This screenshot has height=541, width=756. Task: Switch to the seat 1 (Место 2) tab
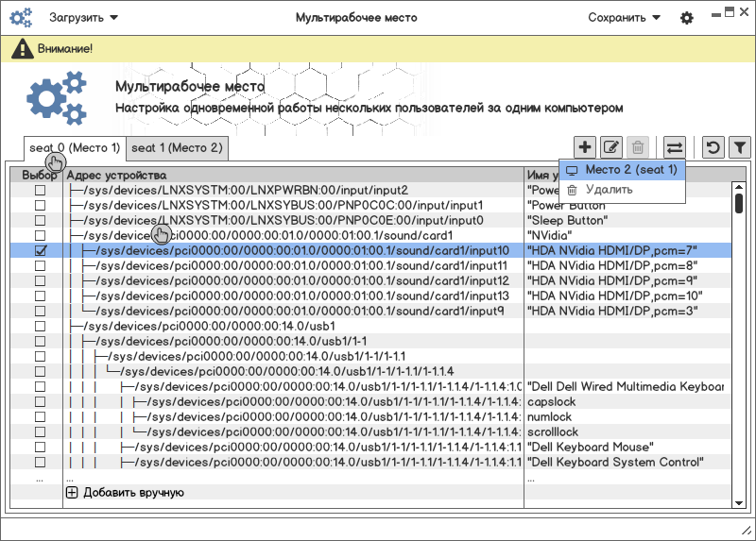tap(177, 148)
